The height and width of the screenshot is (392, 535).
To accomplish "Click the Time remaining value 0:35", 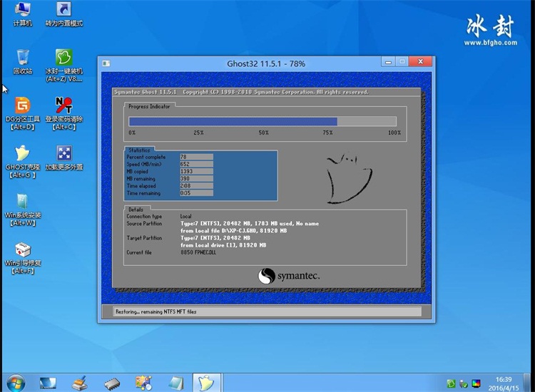I will 197,193.
